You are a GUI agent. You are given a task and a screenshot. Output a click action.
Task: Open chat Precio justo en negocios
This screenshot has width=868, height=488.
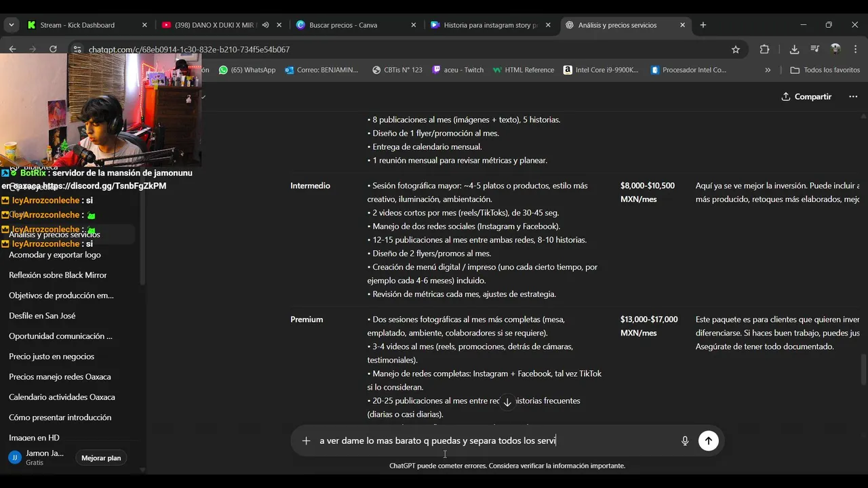click(52, 357)
